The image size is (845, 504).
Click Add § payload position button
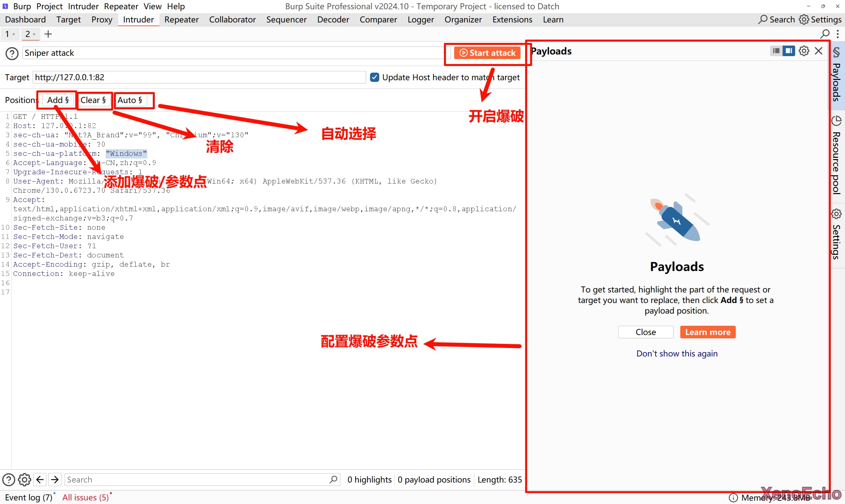coord(58,100)
